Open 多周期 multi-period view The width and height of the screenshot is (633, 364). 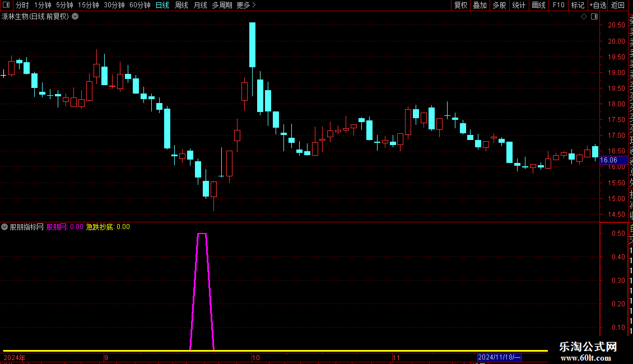pos(222,5)
